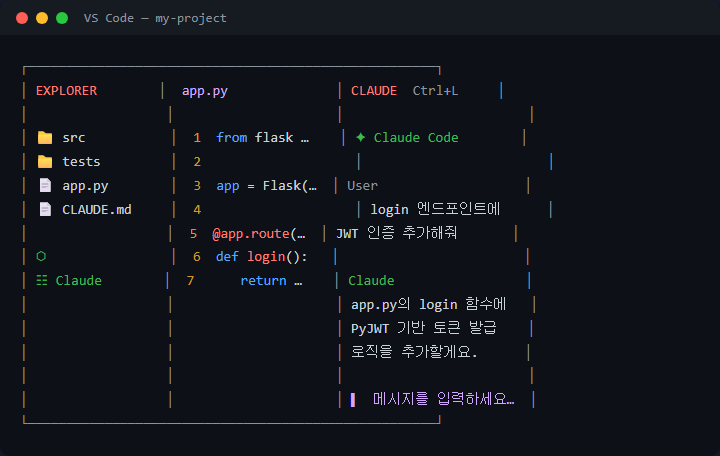
Task: Click the app.py file icon in Explorer
Action: (45, 186)
